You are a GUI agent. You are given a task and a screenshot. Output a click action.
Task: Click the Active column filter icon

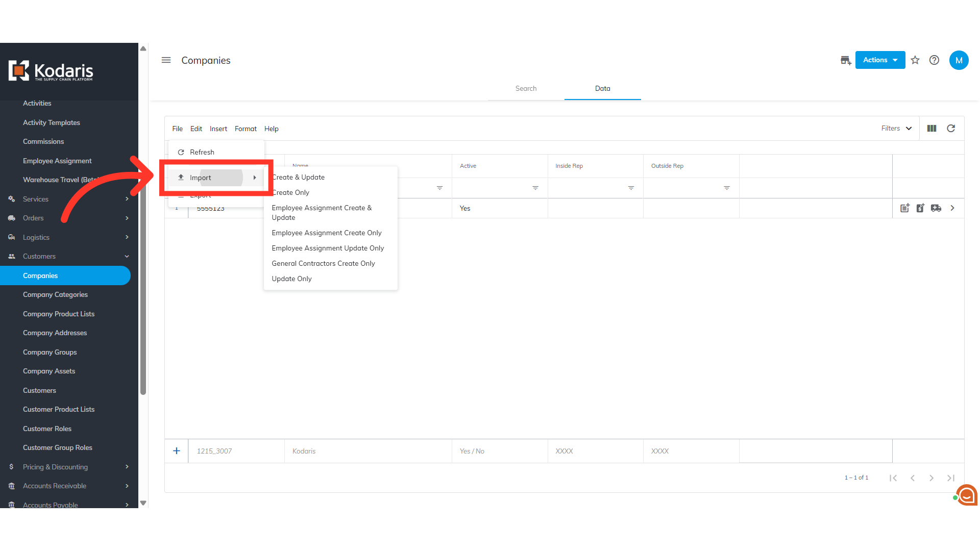coord(535,188)
